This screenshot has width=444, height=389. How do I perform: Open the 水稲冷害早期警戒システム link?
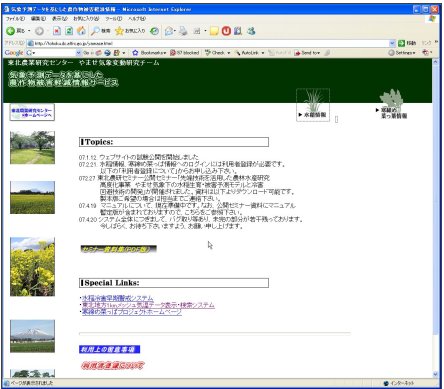pyautogui.click(x=118, y=298)
